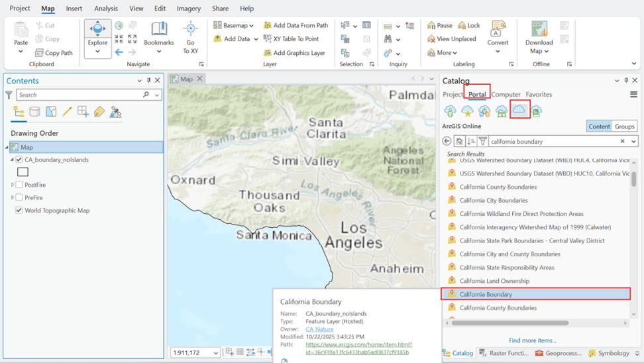644x363 pixels.
Task: Open the My Organization portal icon
Action: pyautogui.click(x=502, y=111)
